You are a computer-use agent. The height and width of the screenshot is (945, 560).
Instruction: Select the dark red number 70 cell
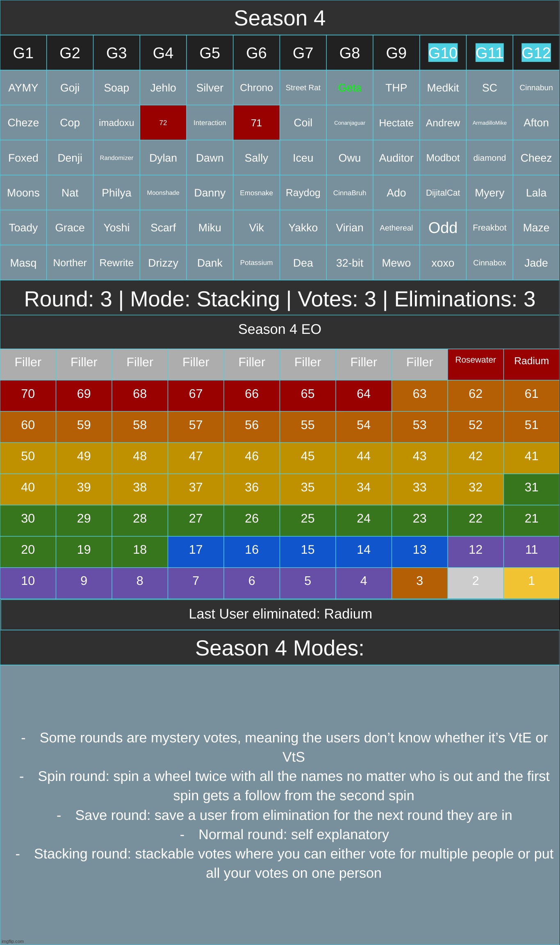(28, 394)
